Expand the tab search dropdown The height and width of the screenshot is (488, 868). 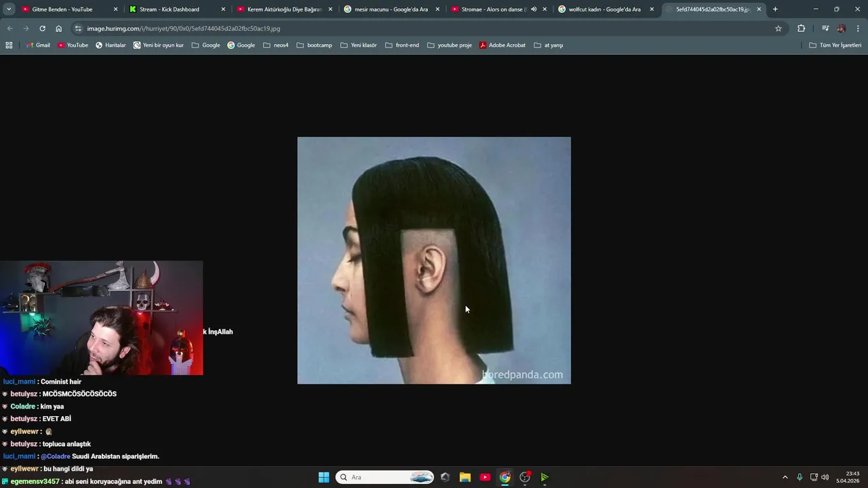[9, 9]
